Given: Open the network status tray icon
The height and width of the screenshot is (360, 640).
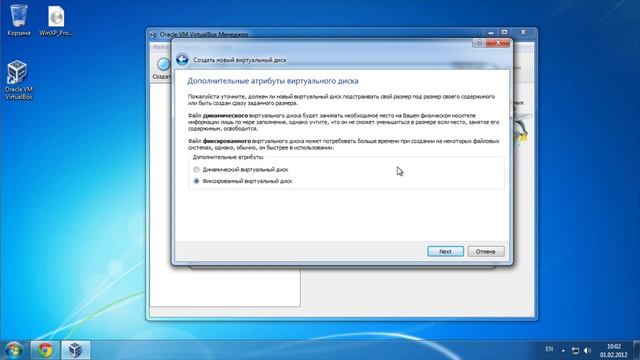Looking at the screenshot, I should coord(575,351).
